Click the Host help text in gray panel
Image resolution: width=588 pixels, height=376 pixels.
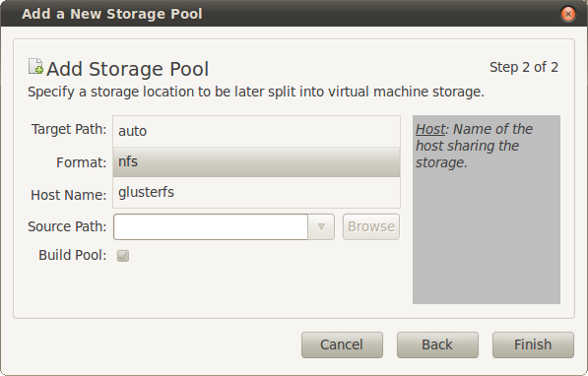click(474, 146)
